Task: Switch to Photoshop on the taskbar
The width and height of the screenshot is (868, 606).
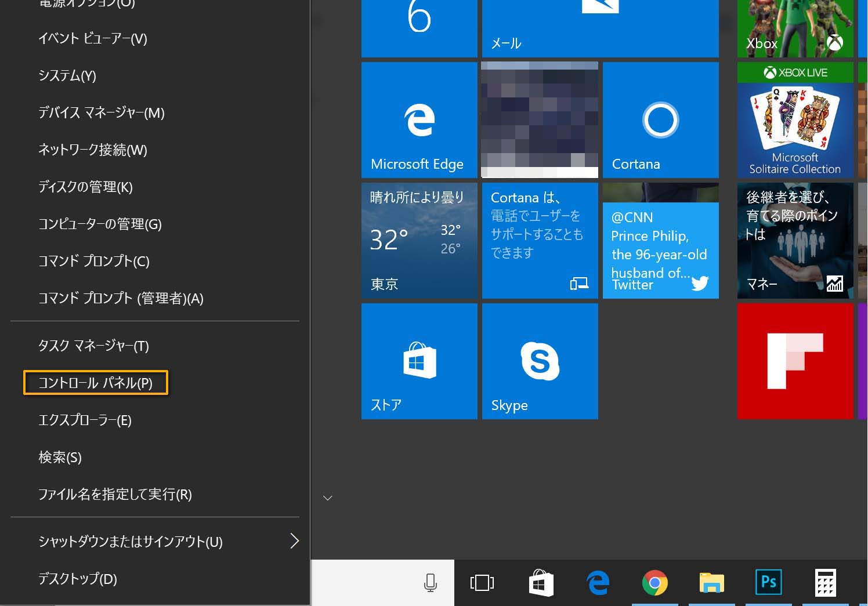Action: 769,582
